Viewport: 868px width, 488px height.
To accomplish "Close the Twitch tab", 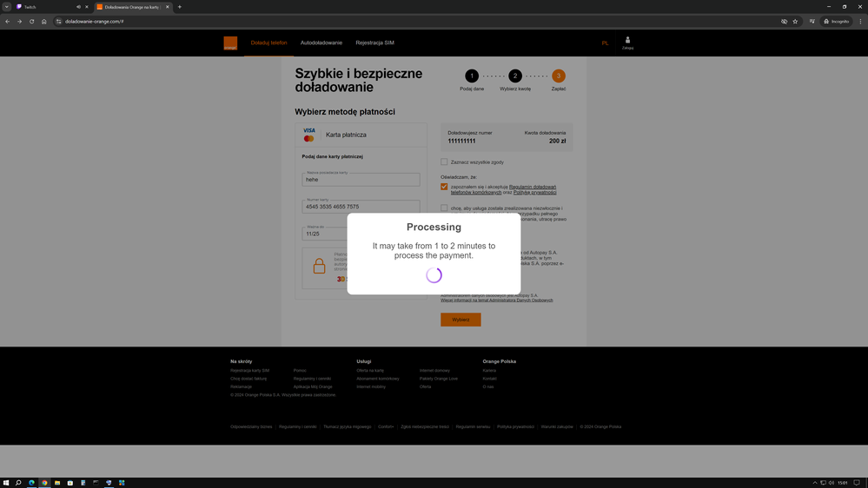I will [x=86, y=7].
